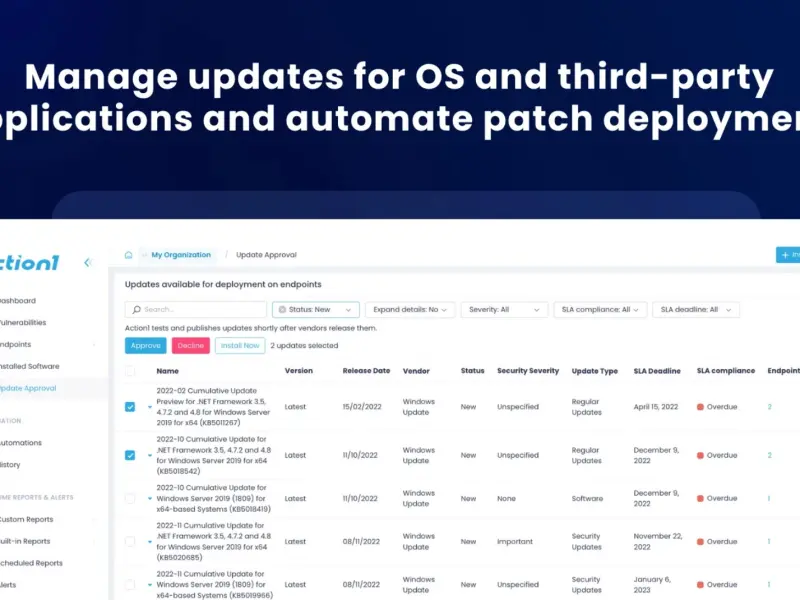Sort by the SLA Deadline column header

coord(657,371)
